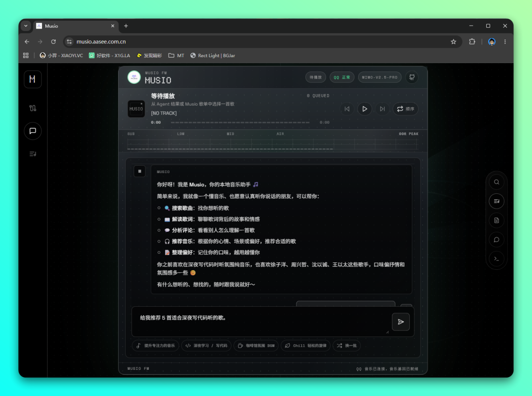This screenshot has width=532, height=396.
Task: Bookmark this page with the star icon
Action: tap(453, 41)
